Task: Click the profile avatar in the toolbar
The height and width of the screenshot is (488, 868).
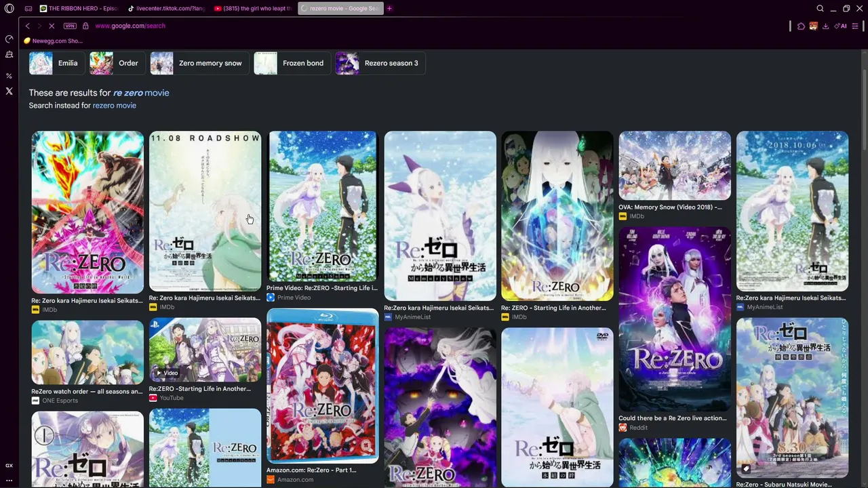Action: pos(813,26)
